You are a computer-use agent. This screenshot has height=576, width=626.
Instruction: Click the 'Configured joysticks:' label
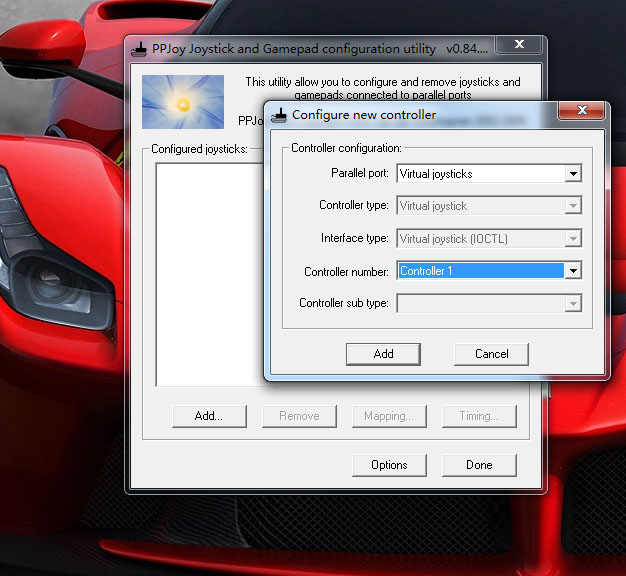(199, 149)
